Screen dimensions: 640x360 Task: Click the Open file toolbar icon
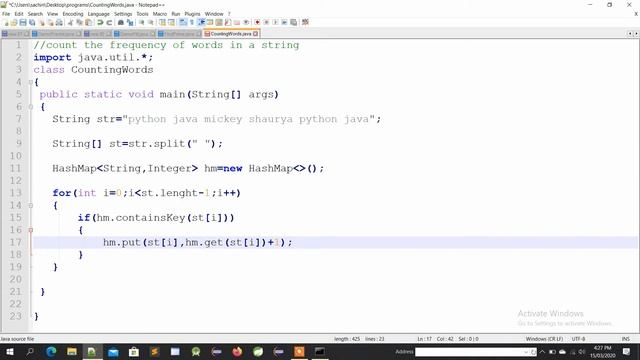14,22
